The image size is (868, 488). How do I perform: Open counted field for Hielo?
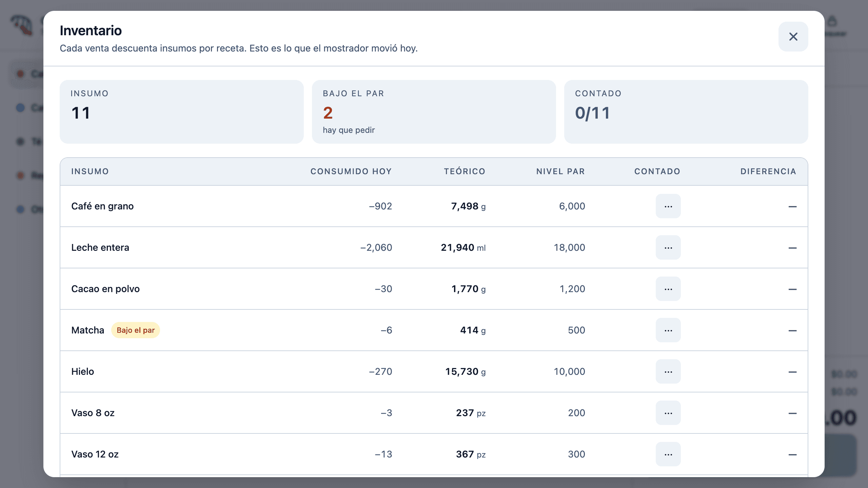pos(668,371)
